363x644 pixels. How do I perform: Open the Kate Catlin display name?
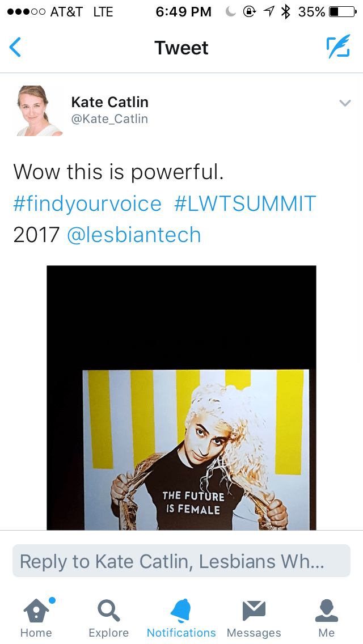pos(110,102)
